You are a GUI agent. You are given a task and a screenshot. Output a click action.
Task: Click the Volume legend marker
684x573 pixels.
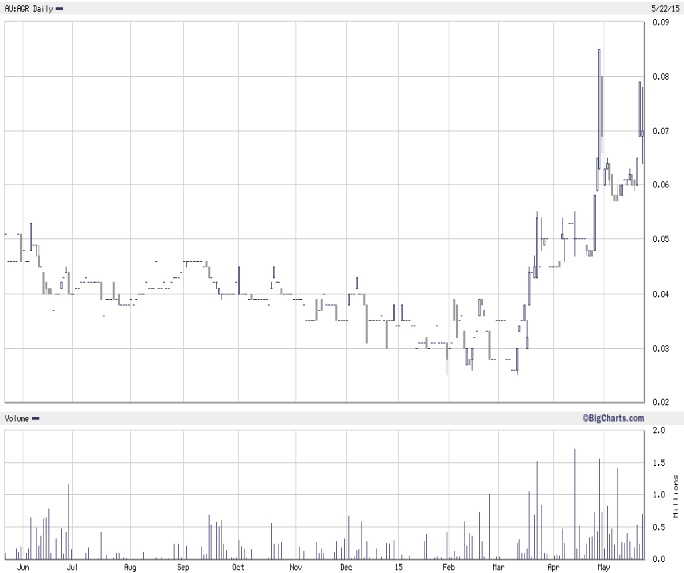(x=36, y=418)
